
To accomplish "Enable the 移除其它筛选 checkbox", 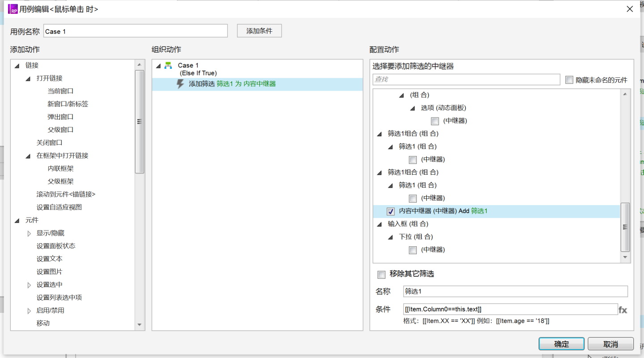I will point(381,274).
